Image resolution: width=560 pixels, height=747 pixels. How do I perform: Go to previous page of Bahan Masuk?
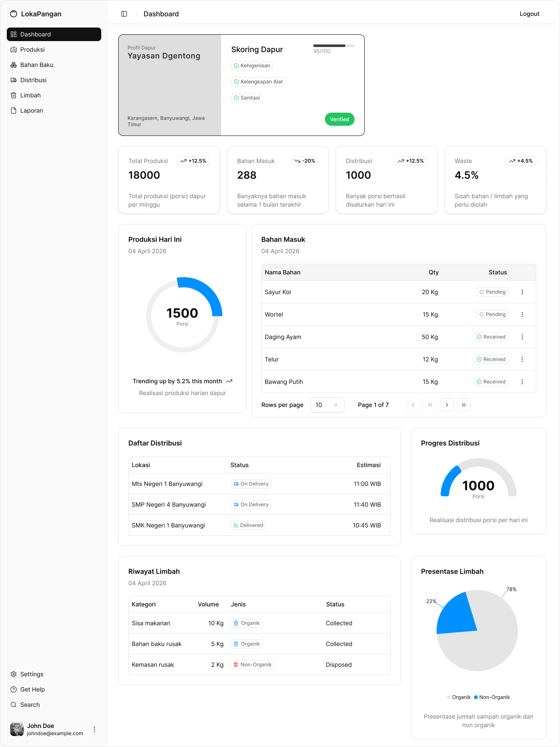coord(413,405)
